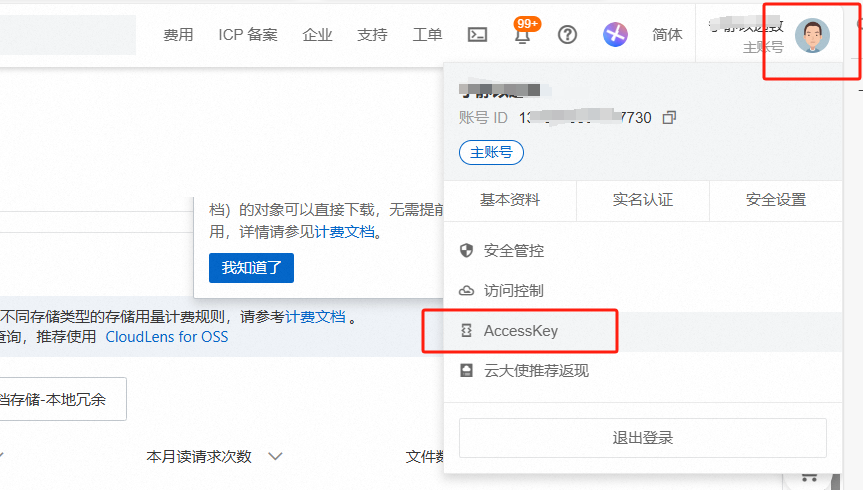Viewport: 863px width, 490px height.
Task: Open the 支持 menu
Action: pos(372,35)
